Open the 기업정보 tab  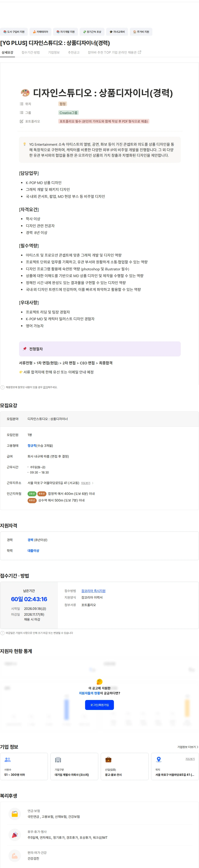[x=54, y=53]
